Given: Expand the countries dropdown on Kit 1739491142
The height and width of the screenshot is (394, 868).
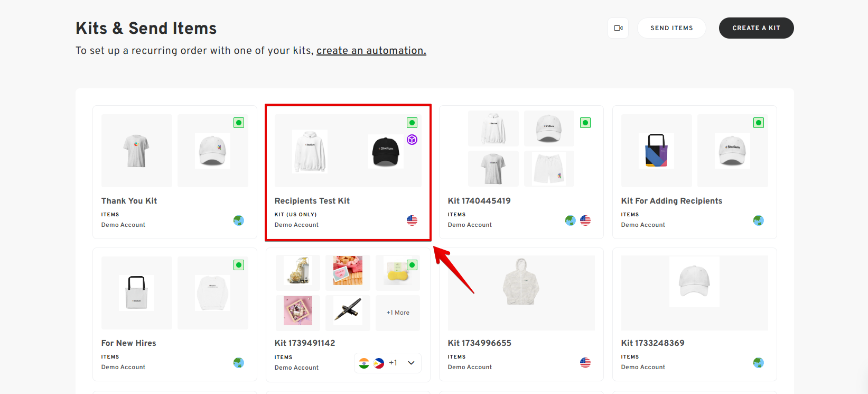Looking at the screenshot, I should (411, 363).
